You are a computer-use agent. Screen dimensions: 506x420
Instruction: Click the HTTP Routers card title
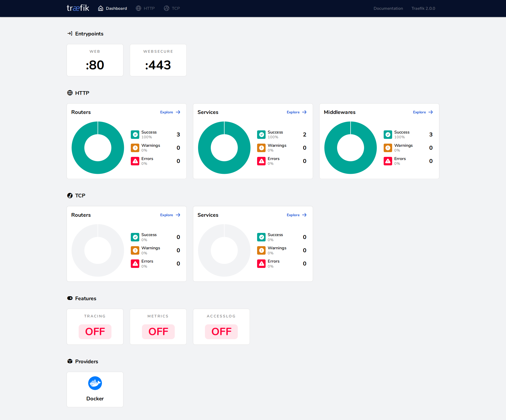point(81,112)
